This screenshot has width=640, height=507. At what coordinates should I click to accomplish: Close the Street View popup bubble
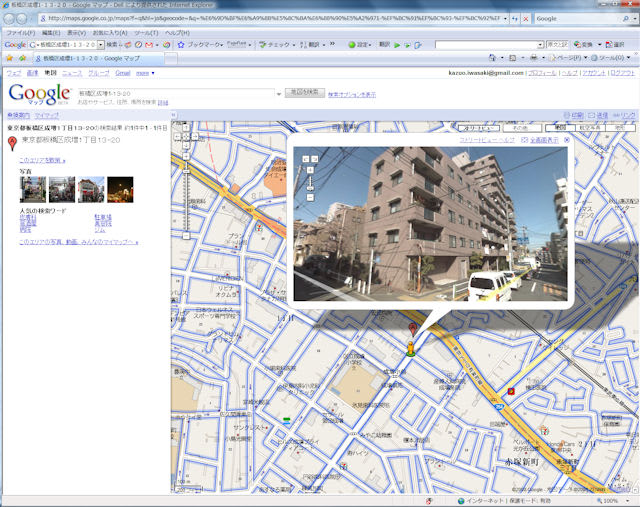(x=567, y=140)
